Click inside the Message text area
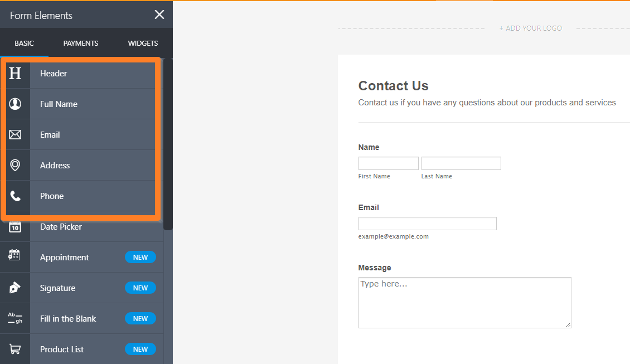 464,303
